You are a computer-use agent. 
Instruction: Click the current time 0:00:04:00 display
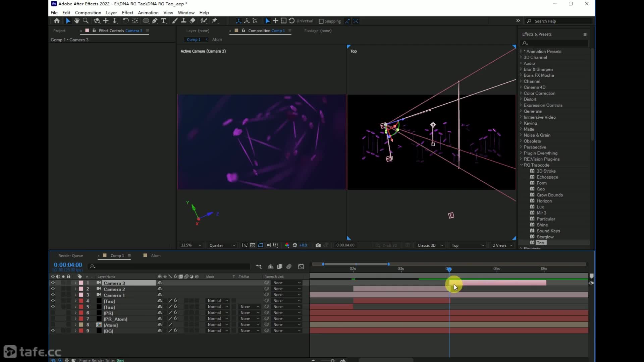pyautogui.click(x=68, y=265)
